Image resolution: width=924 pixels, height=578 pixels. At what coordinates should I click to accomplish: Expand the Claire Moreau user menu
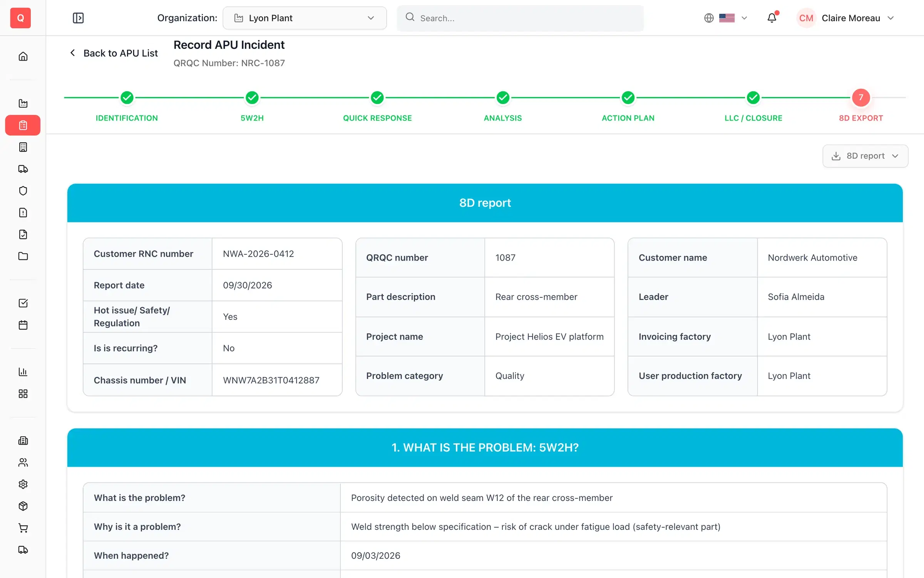coord(845,18)
